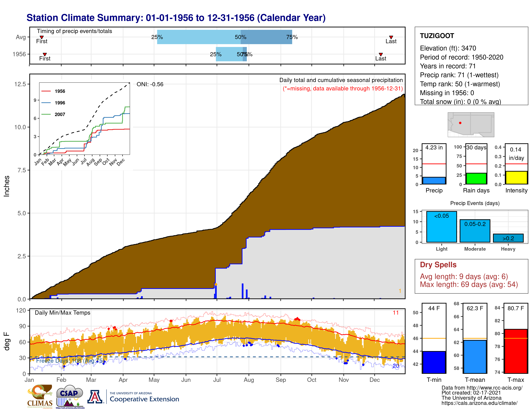
Task: Click the Arizona state map thumbnail
Action: pos(471,124)
